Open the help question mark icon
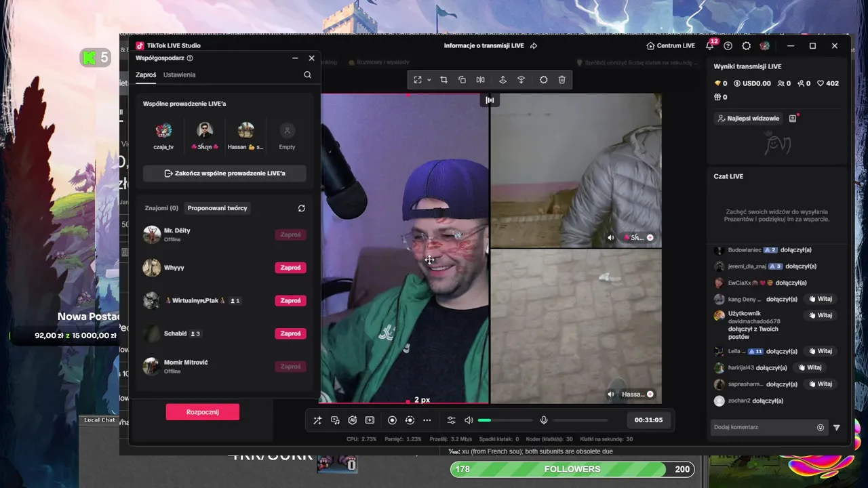The width and height of the screenshot is (868, 488). pos(728,46)
